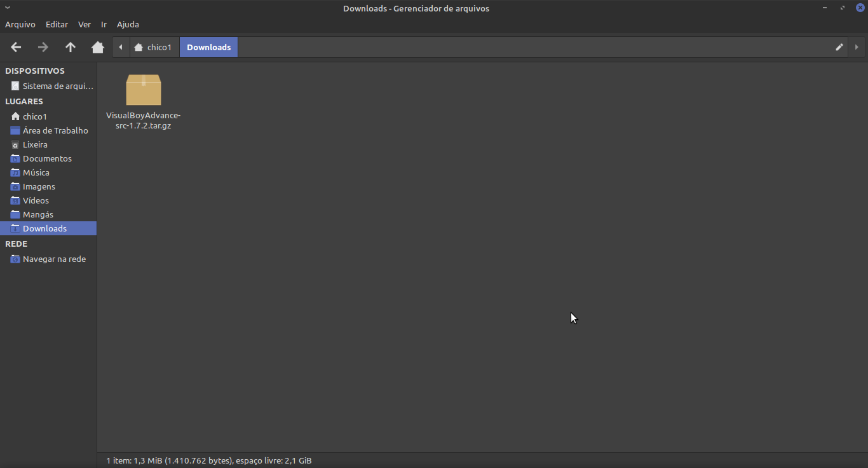Go back with the left arrow button
The height and width of the screenshot is (468, 868).
pyautogui.click(x=17, y=47)
